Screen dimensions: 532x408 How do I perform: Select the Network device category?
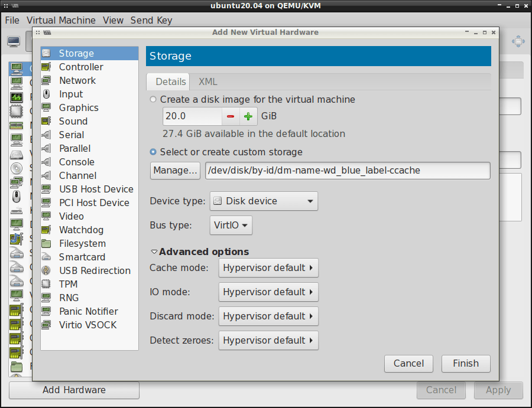pos(77,80)
